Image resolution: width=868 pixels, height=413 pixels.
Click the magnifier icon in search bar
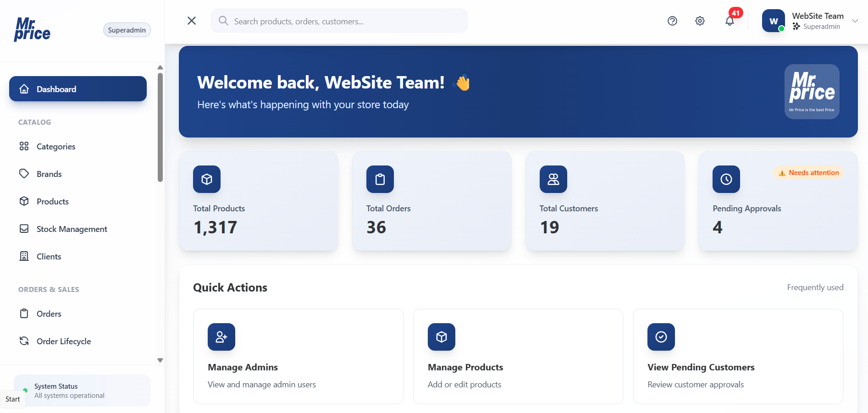click(x=223, y=21)
